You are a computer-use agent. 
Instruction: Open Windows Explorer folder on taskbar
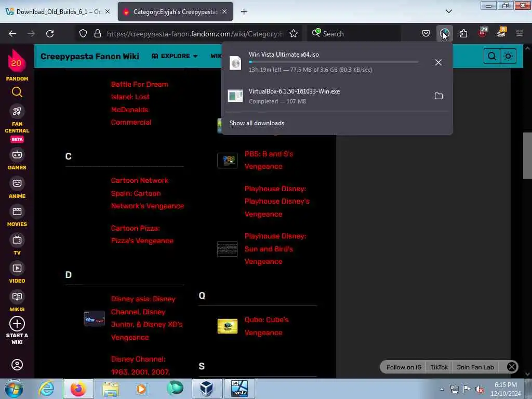click(x=111, y=389)
